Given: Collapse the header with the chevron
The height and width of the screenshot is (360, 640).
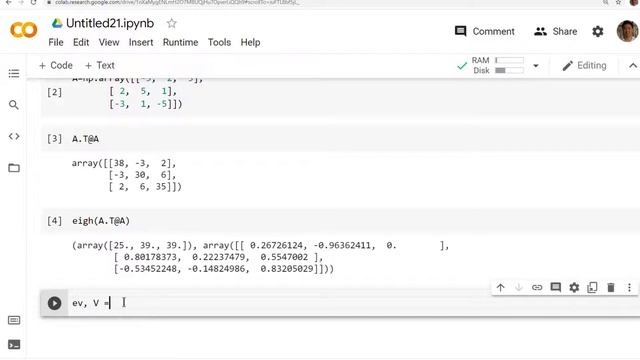Looking at the screenshot, I should pos(633,66).
